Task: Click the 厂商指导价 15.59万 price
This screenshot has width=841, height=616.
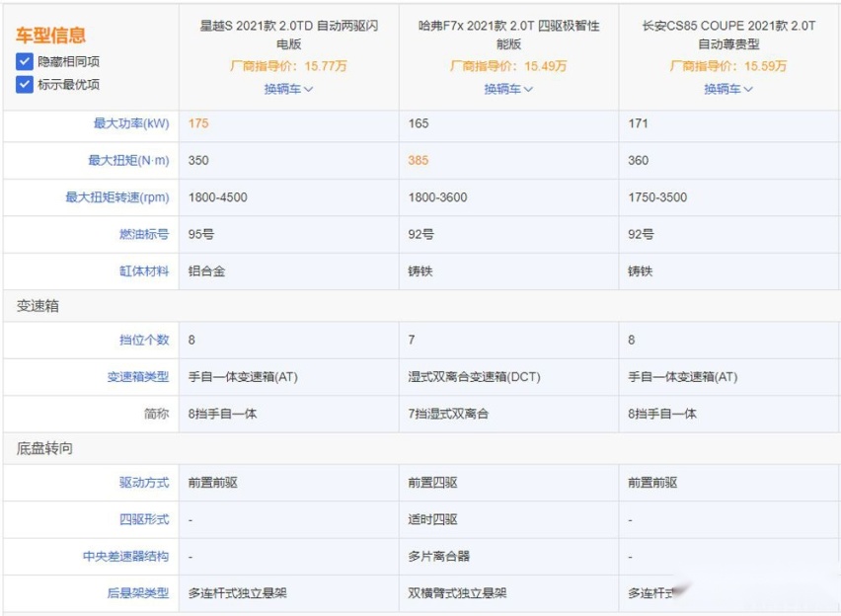Action: click(x=728, y=66)
